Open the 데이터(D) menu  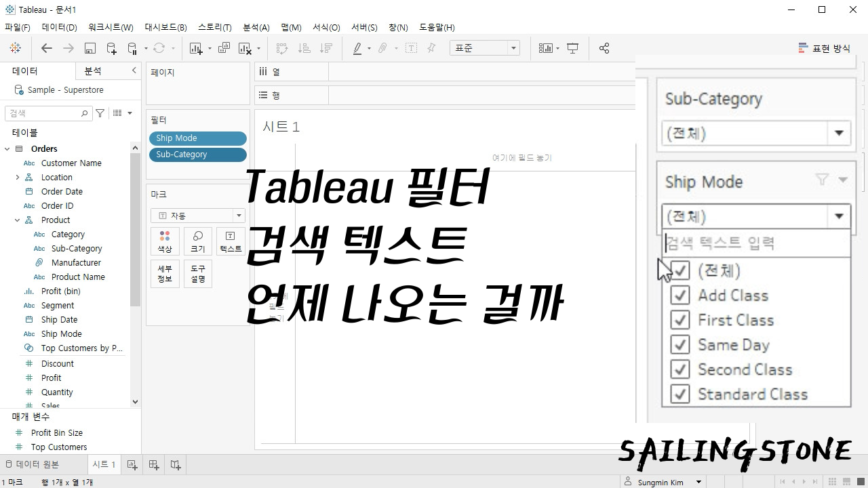click(x=60, y=28)
